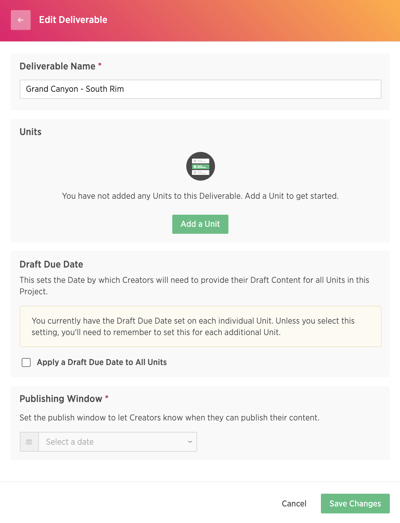Click the Draft Due Date heading
The width and height of the screenshot is (400, 523).
pyautogui.click(x=51, y=265)
